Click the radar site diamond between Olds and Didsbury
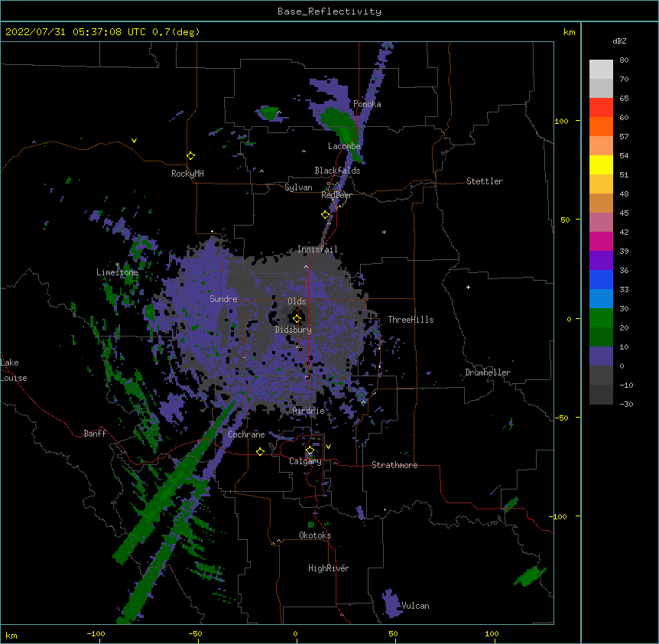659x644 pixels. click(297, 319)
